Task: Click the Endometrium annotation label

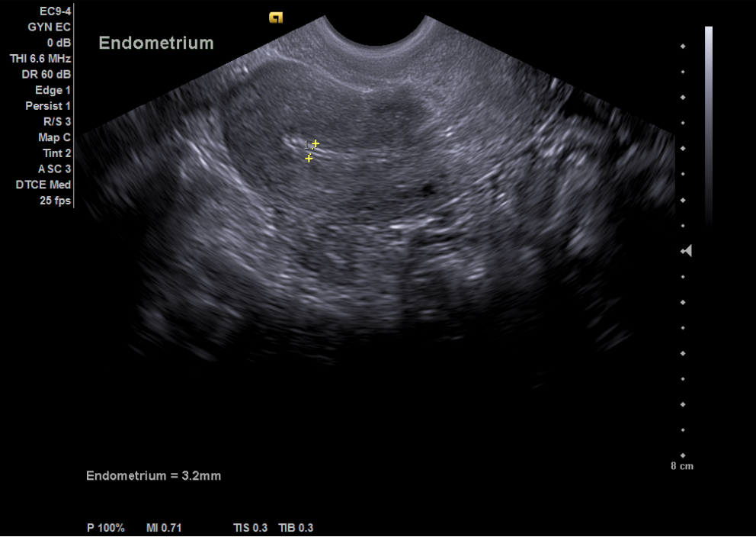Action: click(156, 43)
